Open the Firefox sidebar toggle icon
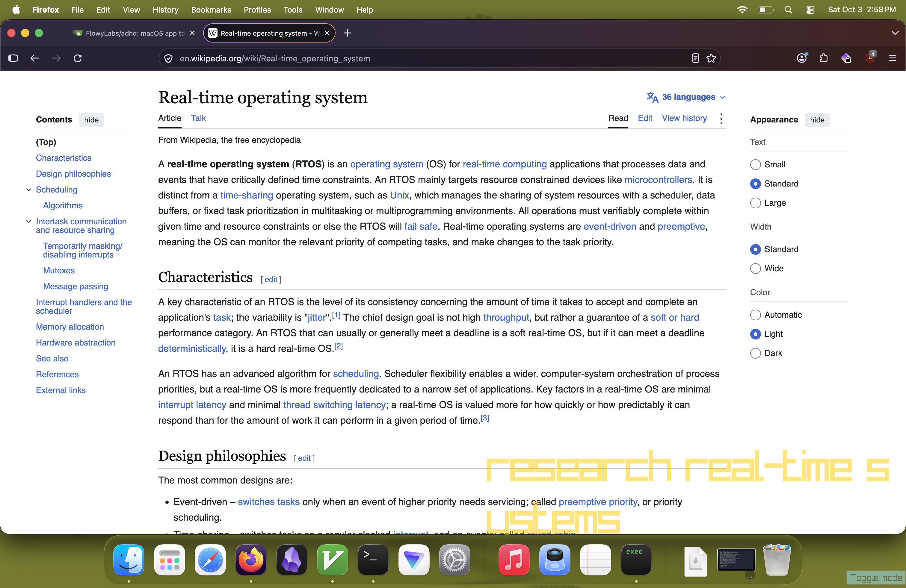Image resolution: width=906 pixels, height=588 pixels. click(13, 58)
